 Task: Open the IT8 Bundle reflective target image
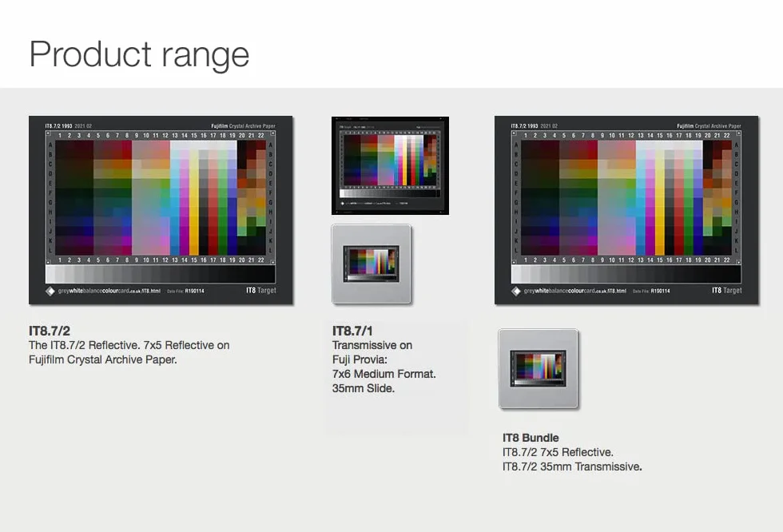tap(626, 210)
